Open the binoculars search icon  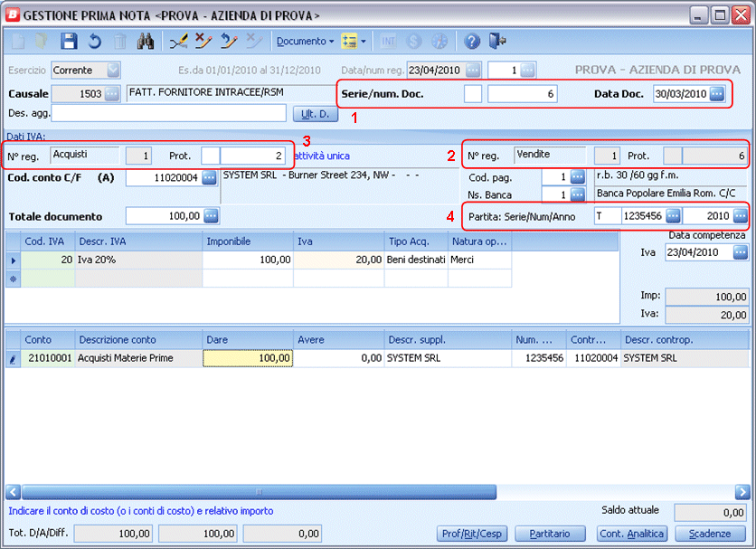145,42
